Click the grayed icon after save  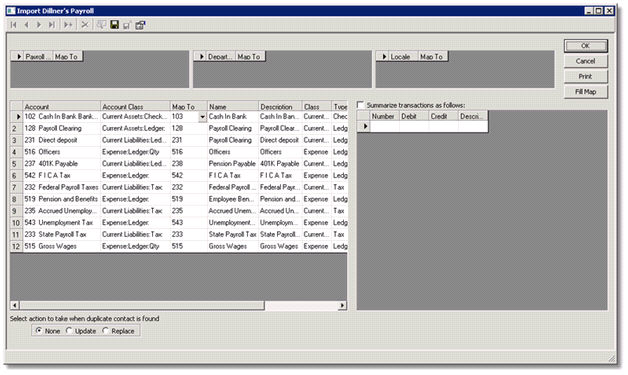[127, 25]
